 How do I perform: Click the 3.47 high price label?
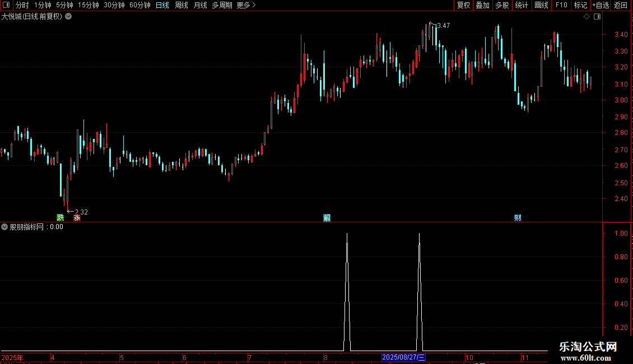pos(443,26)
